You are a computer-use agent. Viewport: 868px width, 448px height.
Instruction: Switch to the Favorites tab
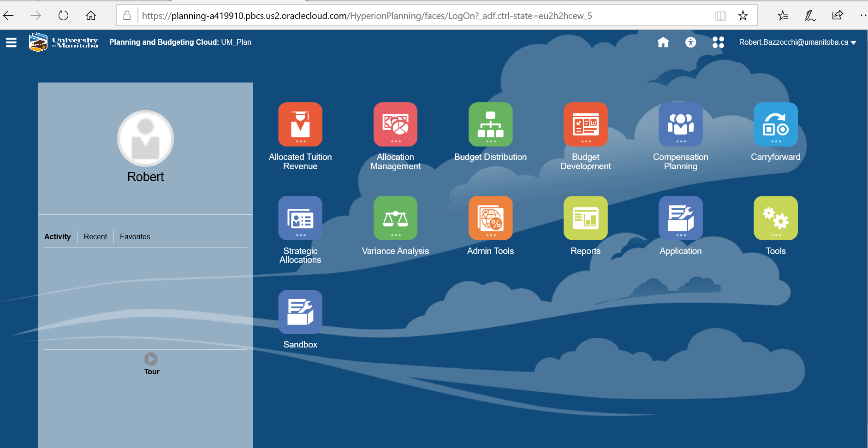(x=135, y=236)
